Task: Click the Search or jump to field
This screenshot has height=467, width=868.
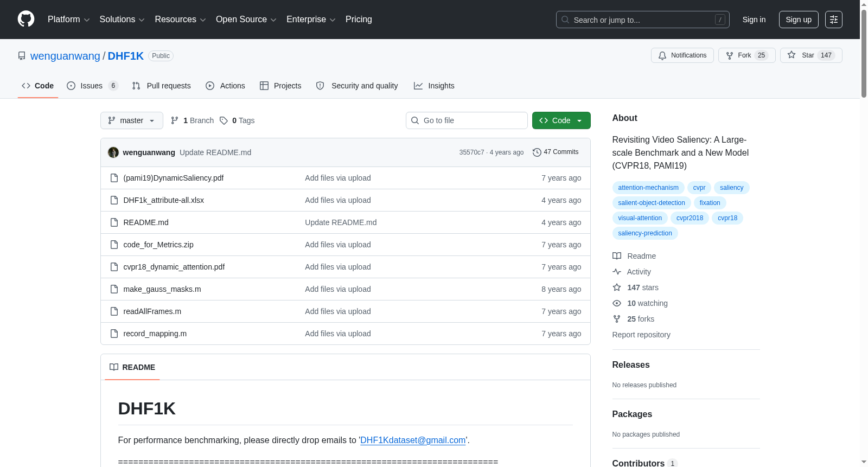Action: coord(643,20)
